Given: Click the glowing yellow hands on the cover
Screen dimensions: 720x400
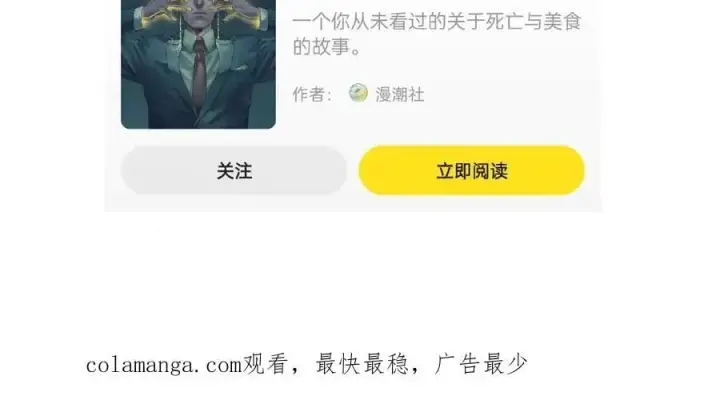Looking at the screenshot, I should (x=197, y=9).
